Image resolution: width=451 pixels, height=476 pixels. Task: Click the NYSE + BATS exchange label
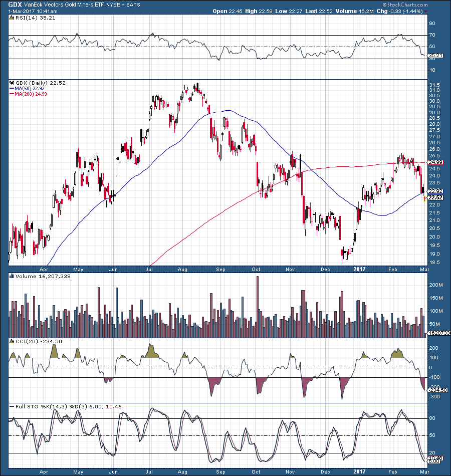click(123, 5)
